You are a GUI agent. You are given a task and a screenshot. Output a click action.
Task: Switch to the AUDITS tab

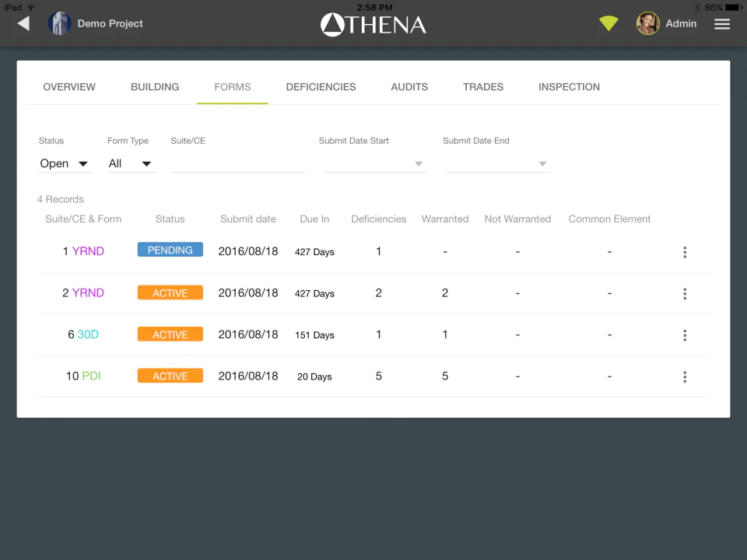point(409,87)
